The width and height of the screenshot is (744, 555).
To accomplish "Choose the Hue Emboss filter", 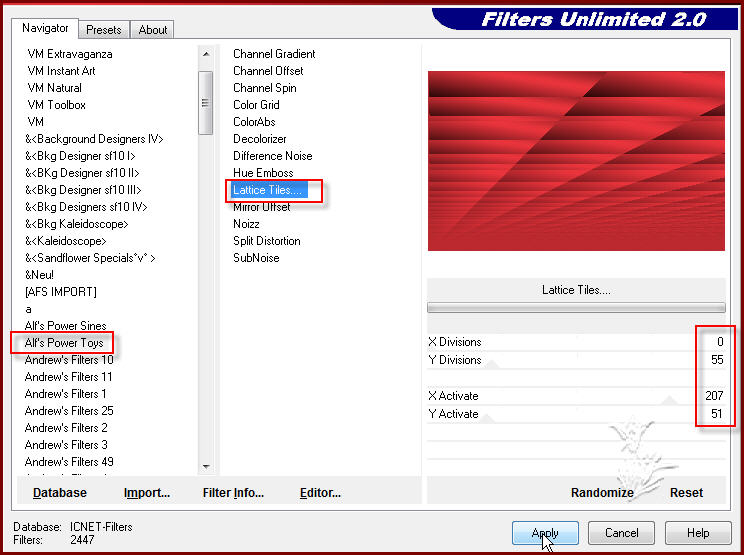I will click(263, 173).
